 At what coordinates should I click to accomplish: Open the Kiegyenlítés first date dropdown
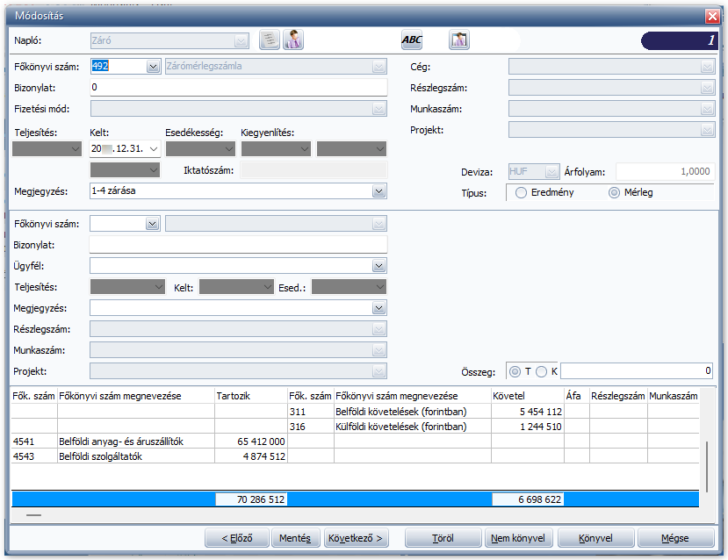tap(305, 149)
